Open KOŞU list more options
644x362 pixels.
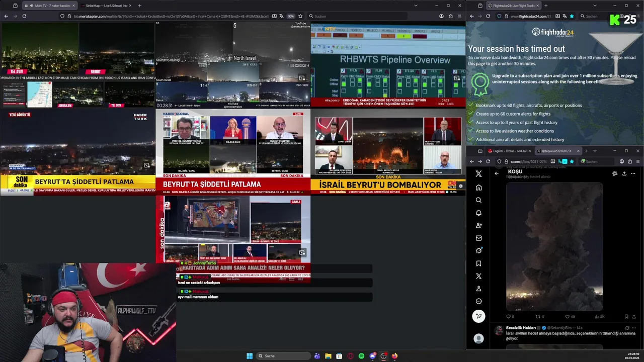coord(633,173)
